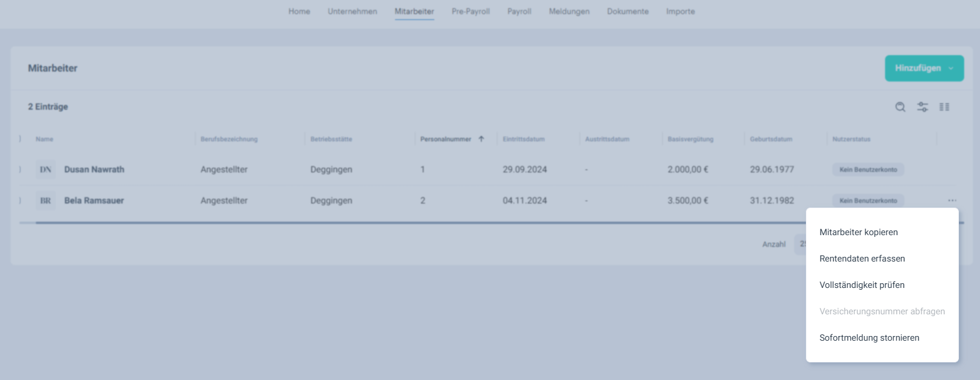Viewport: 980px width, 380px height.
Task: Open the column layout icon
Action: (x=944, y=107)
